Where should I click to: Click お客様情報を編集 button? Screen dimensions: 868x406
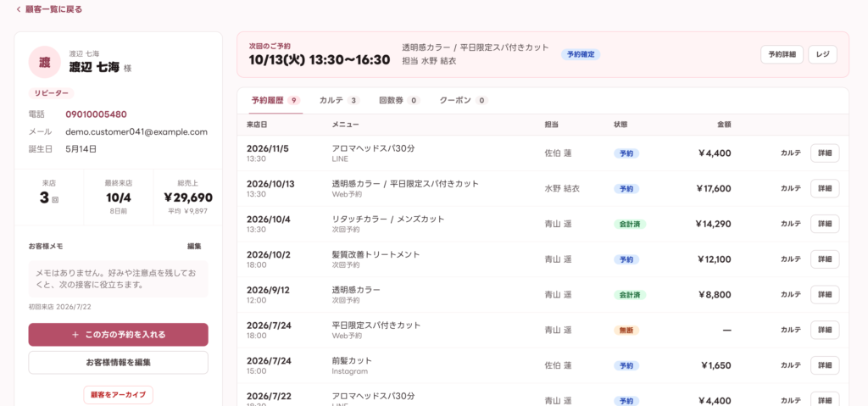coord(119,363)
